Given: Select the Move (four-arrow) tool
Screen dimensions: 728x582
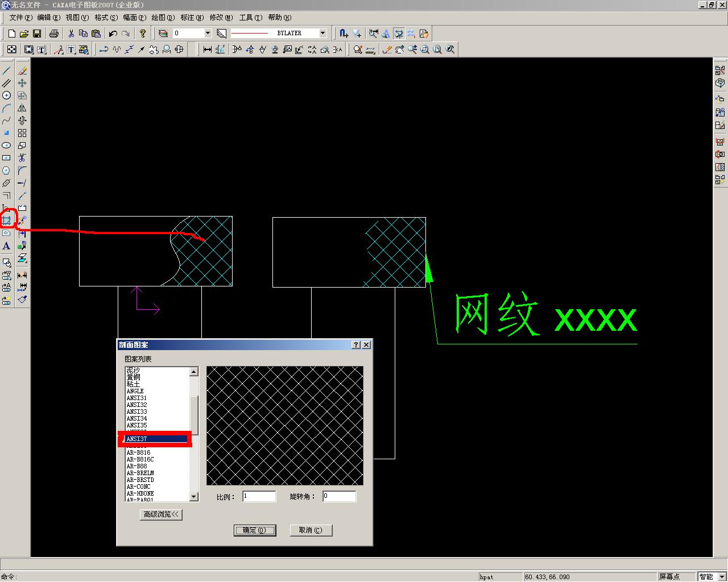Looking at the screenshot, I should pyautogui.click(x=22, y=83).
